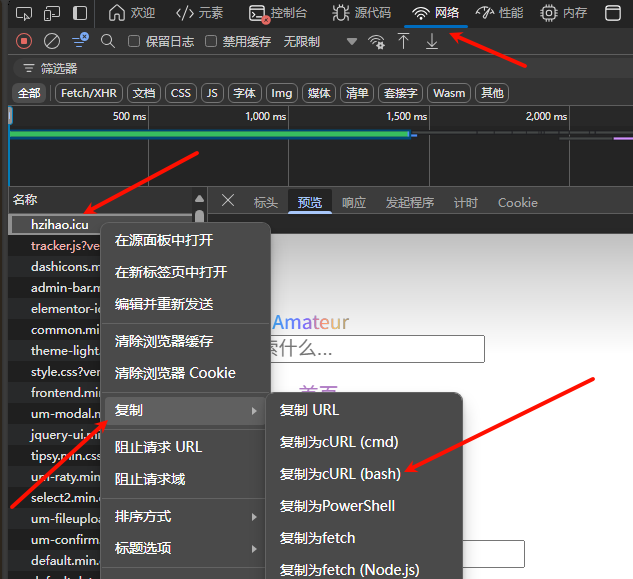Toggle the inspect element picker
Viewport: 633px width, 579px height.
pyautogui.click(x=25, y=13)
